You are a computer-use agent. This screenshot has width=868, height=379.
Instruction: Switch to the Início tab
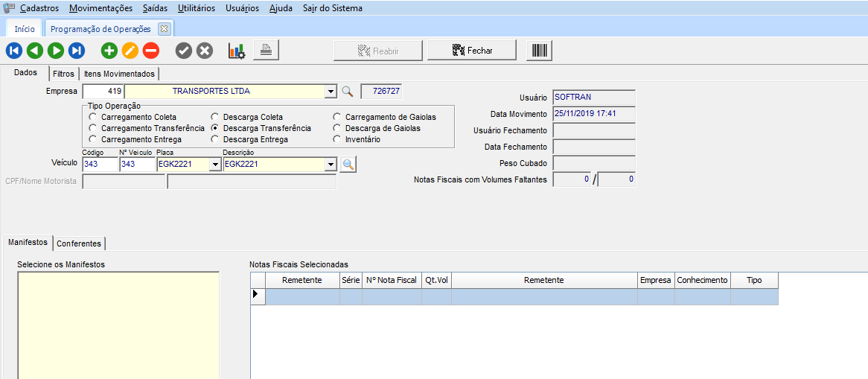(x=25, y=29)
